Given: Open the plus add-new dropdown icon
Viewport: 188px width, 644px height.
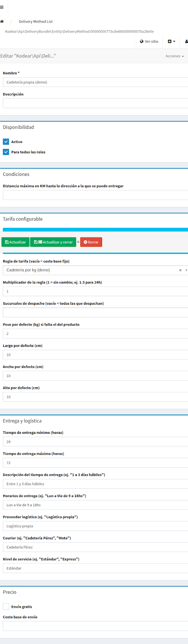Looking at the screenshot, I should click(172, 41).
